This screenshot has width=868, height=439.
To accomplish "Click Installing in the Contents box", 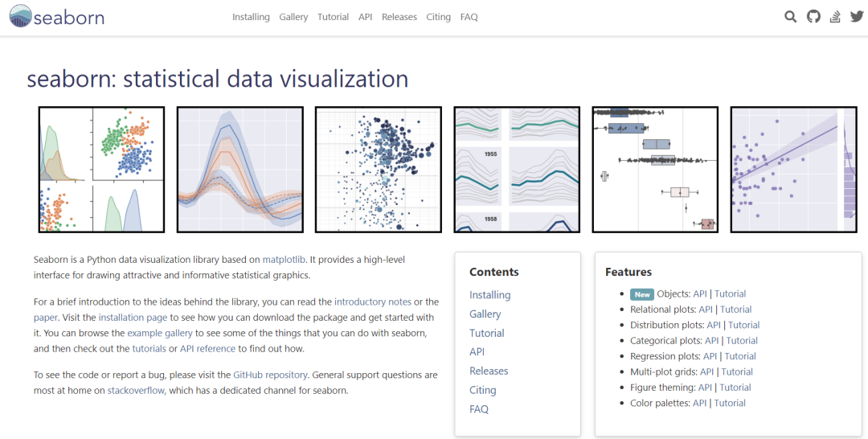I will click(490, 295).
